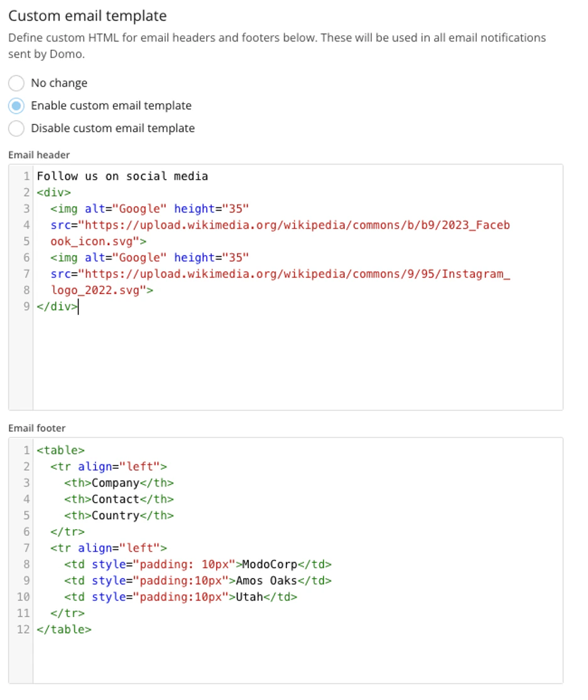Click the Email header code editor
588x700 pixels.
(286, 287)
